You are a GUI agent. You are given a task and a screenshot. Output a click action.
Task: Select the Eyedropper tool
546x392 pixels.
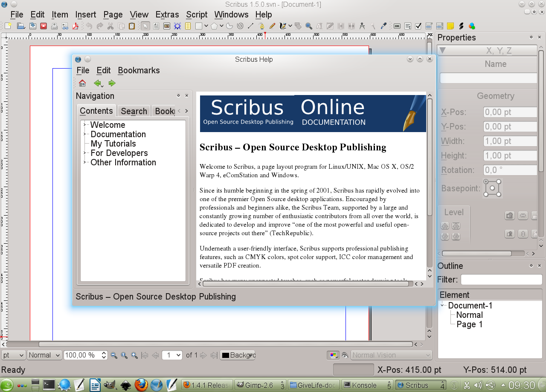[383, 26]
